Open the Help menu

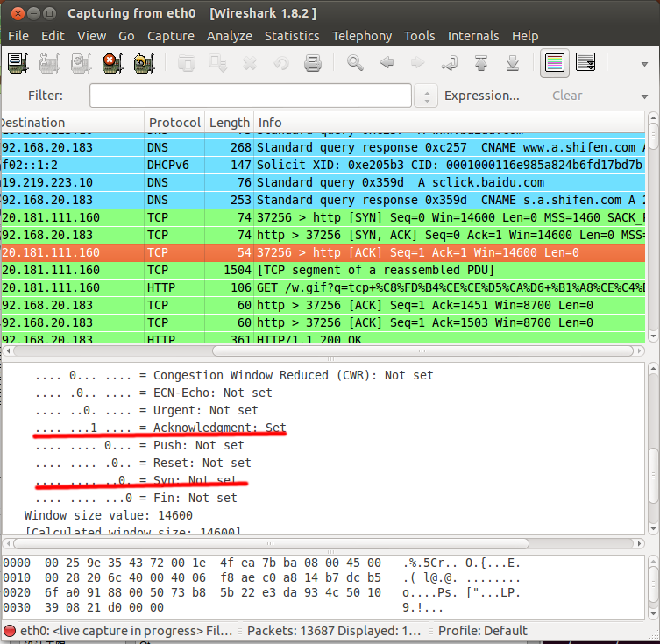(525, 36)
